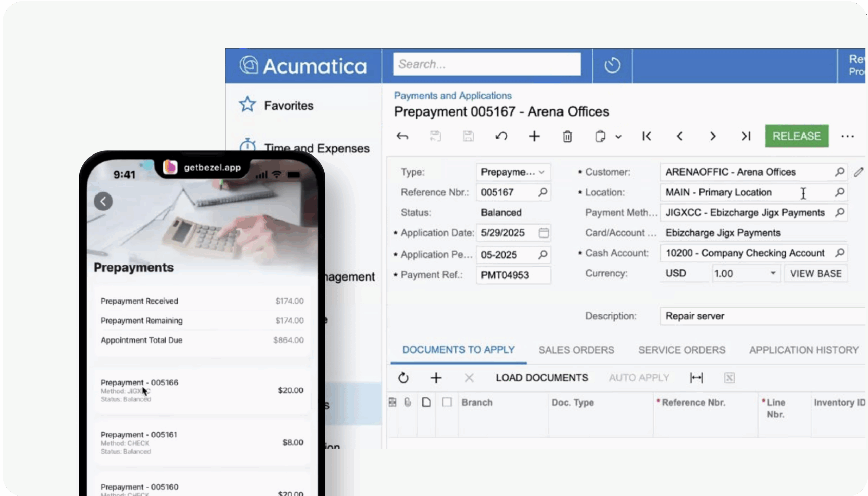Switch to Application History tab
Viewport: 868px width, 496px height.
(x=804, y=350)
